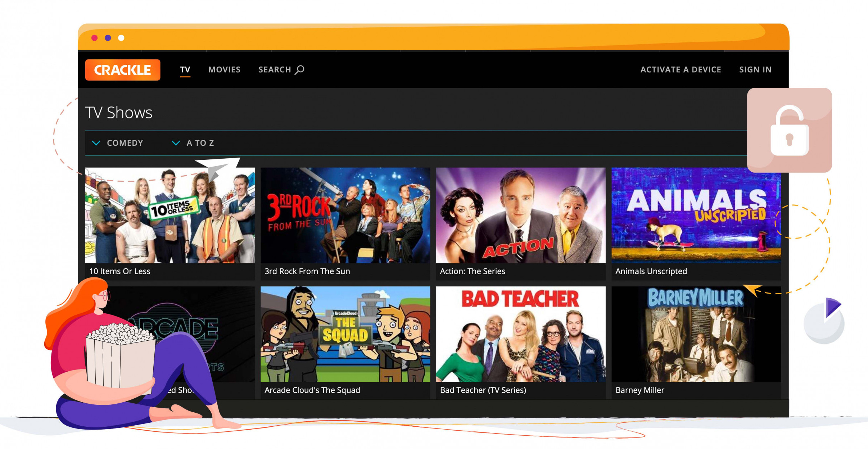
Task: Open 3rd Rock From The Sun thumbnail
Action: point(345,215)
